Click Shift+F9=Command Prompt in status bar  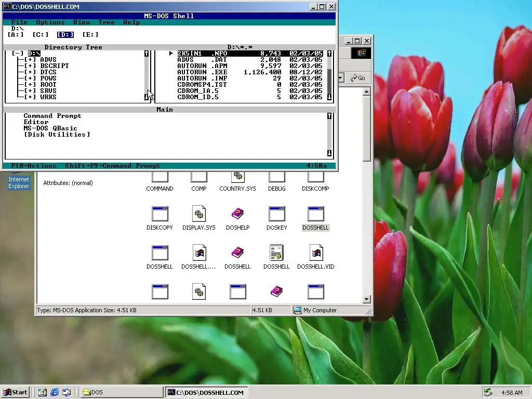pyautogui.click(x=112, y=166)
